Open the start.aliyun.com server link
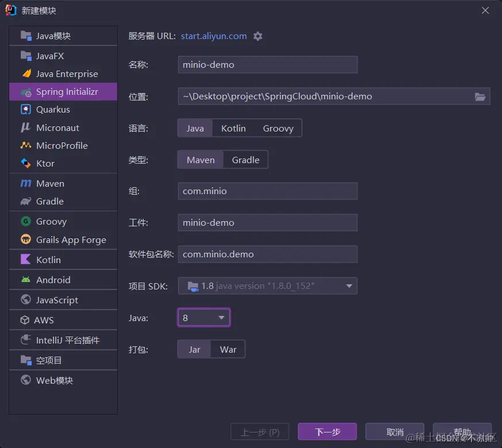Image resolution: width=502 pixels, height=448 pixels. click(x=214, y=36)
